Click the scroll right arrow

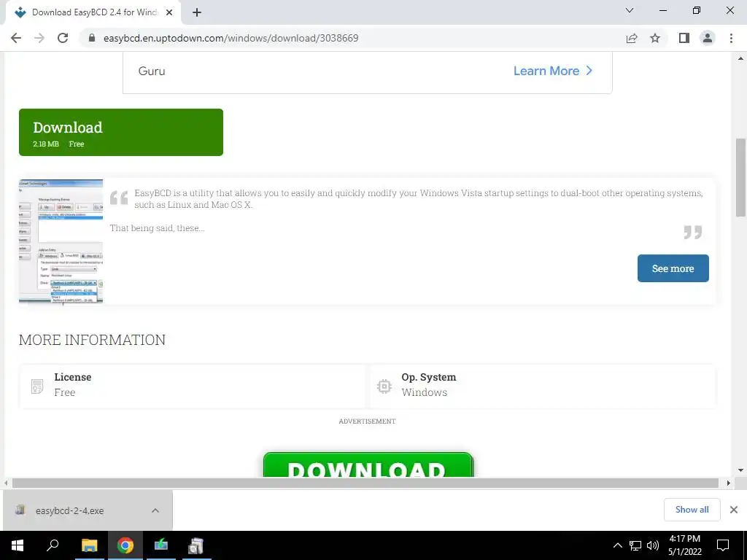click(729, 483)
